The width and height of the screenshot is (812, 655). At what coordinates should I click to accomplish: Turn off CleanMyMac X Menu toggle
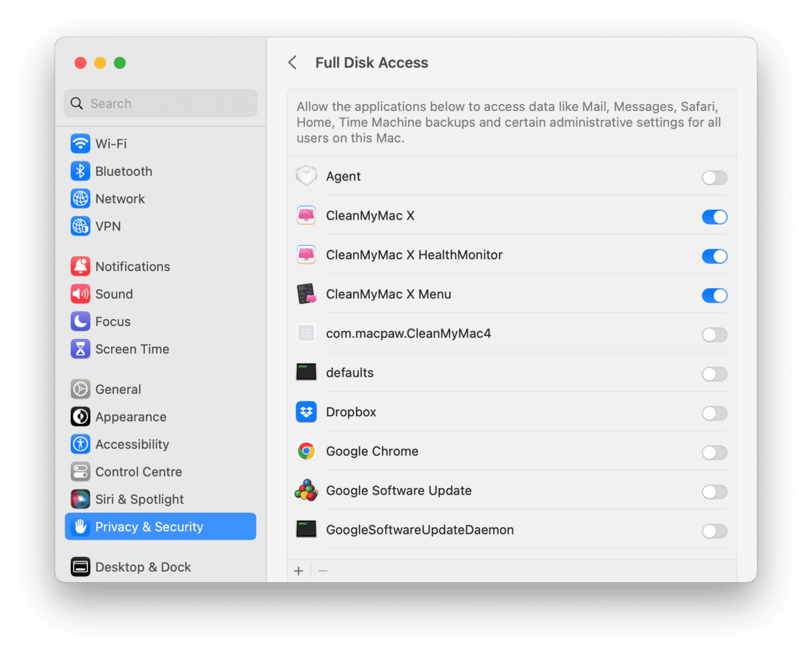(714, 295)
